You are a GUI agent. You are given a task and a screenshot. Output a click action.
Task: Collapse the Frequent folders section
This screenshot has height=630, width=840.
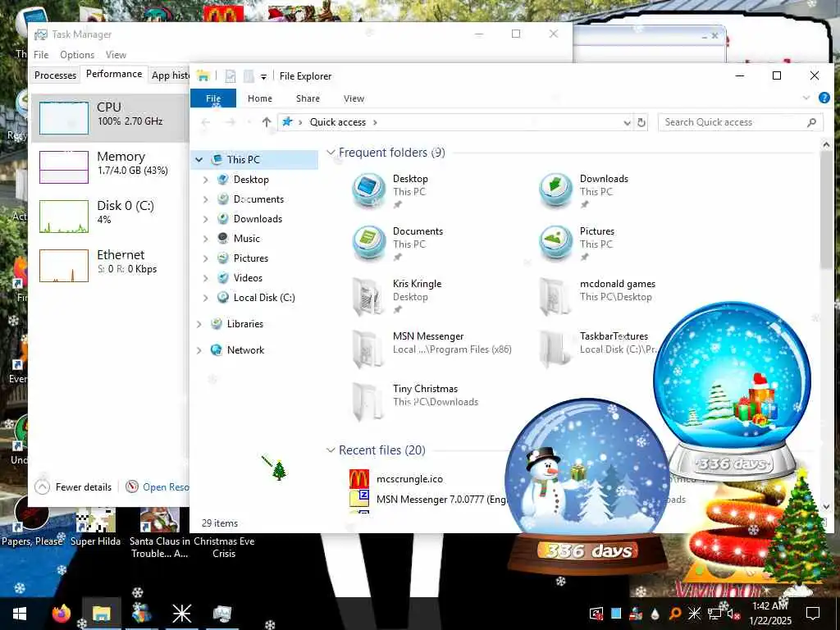pyautogui.click(x=331, y=153)
